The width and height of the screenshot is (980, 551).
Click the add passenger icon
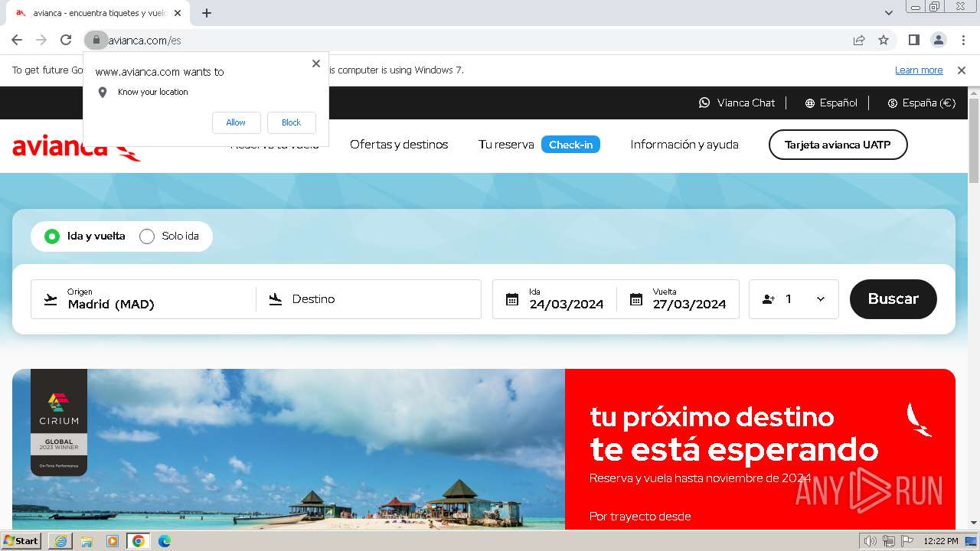coord(769,299)
